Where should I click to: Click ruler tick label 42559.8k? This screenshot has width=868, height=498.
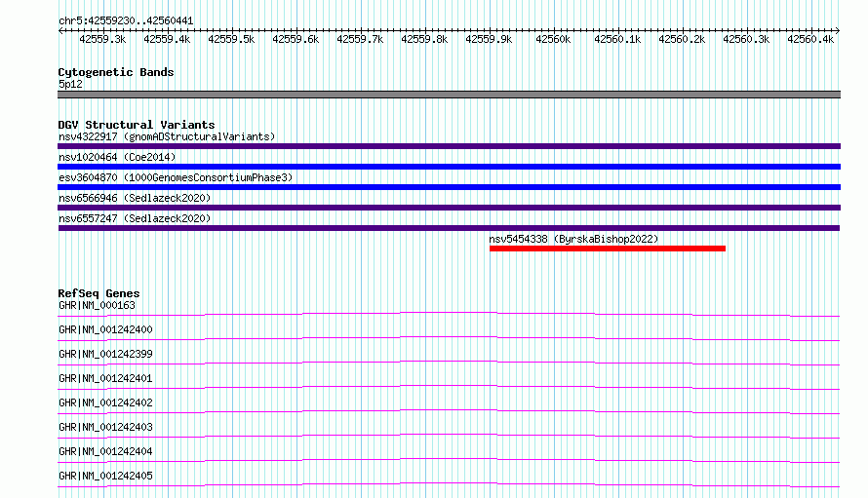tap(424, 39)
